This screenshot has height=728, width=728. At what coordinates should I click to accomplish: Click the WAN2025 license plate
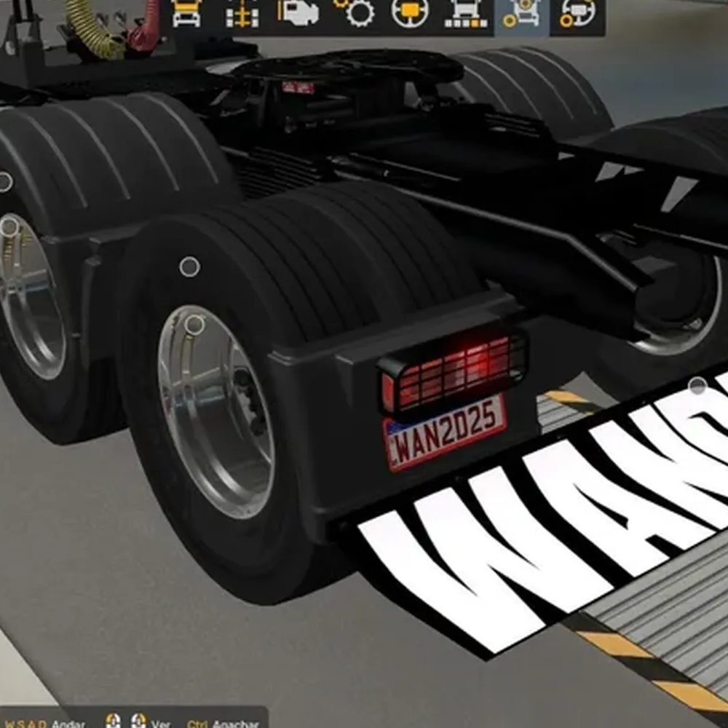click(445, 432)
